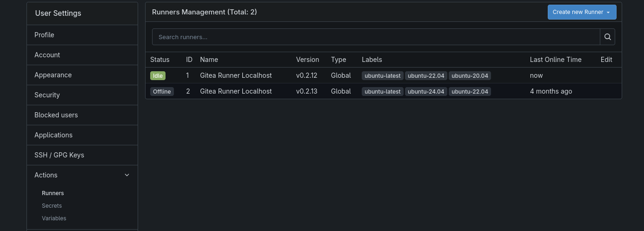The width and height of the screenshot is (644, 231).
Task: Click Global type in the Offline row
Action: pyautogui.click(x=341, y=91)
